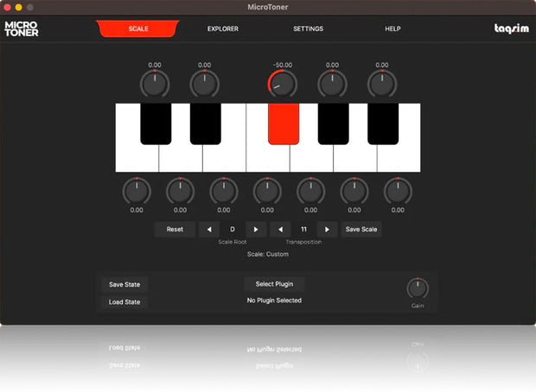536x392 pixels.
Task: Click the 'Transposition' label
Action: pyautogui.click(x=303, y=242)
